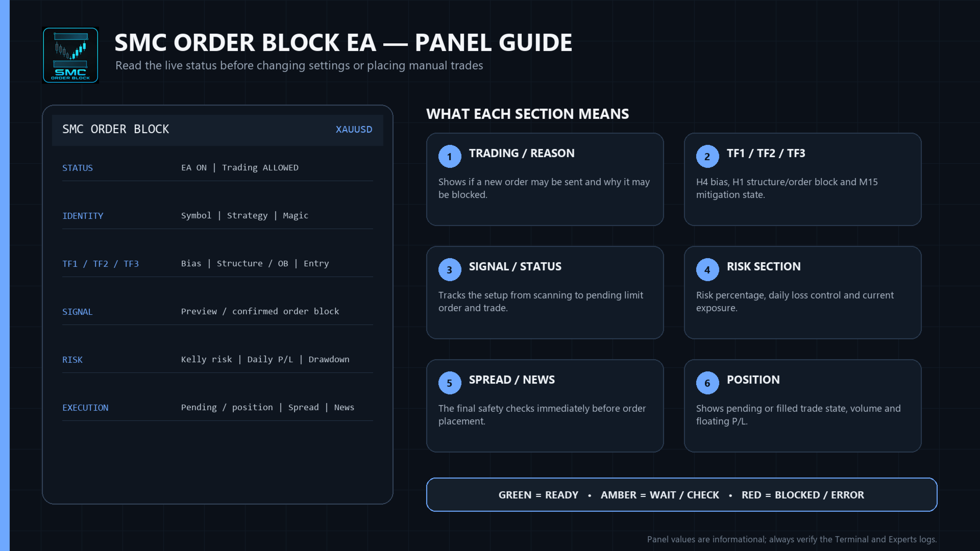Open the TF1 / TF2 / TF3 panel row

point(217,264)
